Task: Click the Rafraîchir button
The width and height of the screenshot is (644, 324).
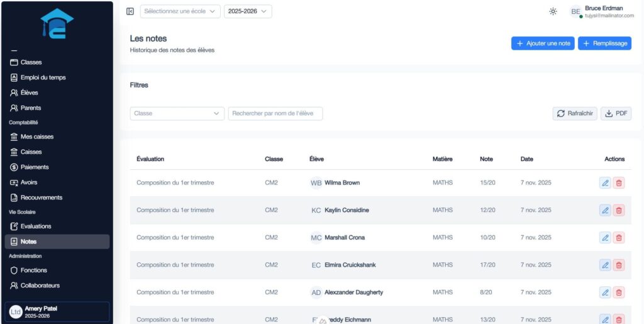Action: pos(575,113)
